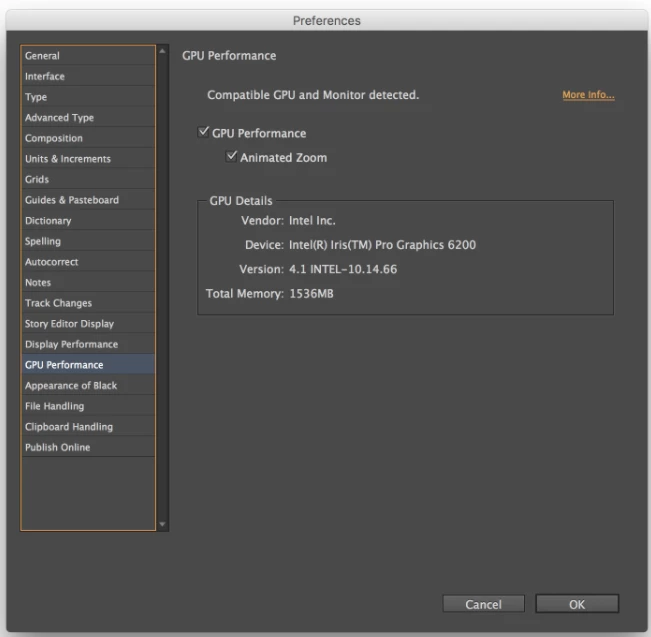Select the Autocorrect category
This screenshot has height=637, width=651.
pos(88,262)
